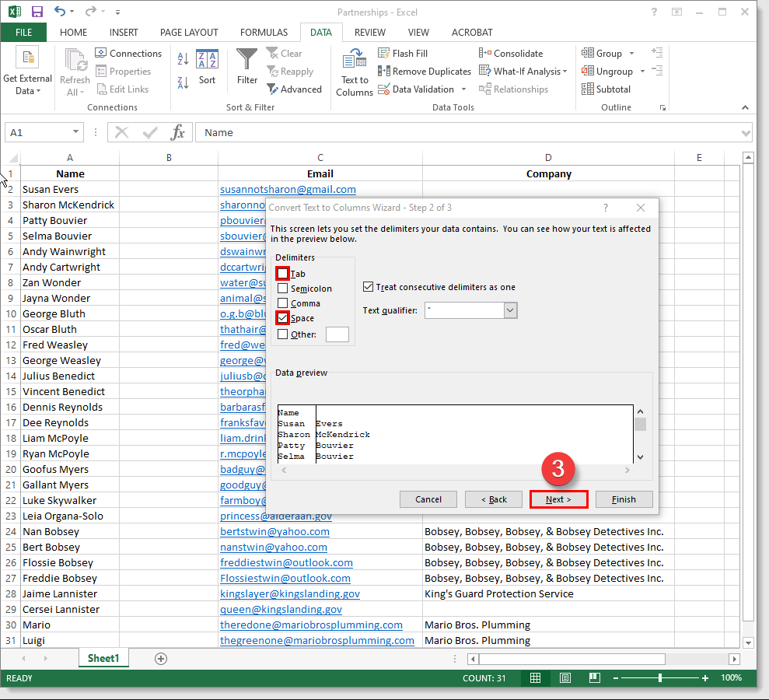Click the zoom out minus icon
The height and width of the screenshot is (700, 769).
(x=616, y=678)
